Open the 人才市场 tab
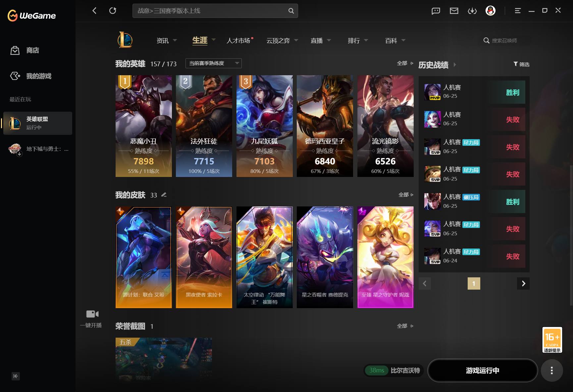The image size is (573, 392). [x=238, y=40]
